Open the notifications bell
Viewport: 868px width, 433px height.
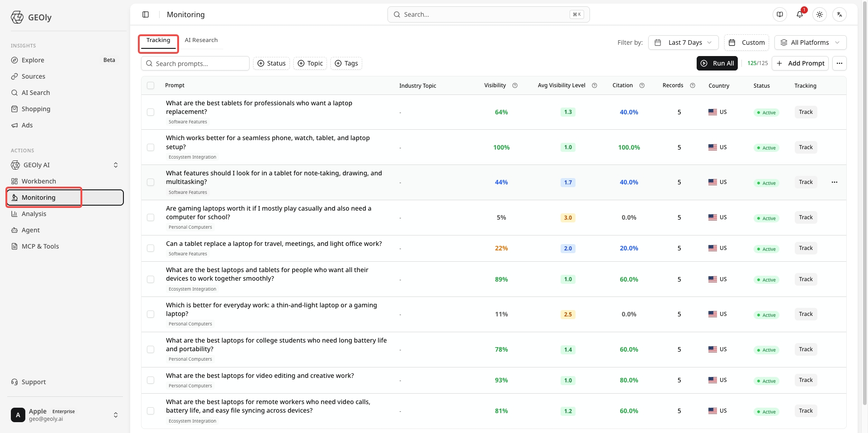pos(799,14)
